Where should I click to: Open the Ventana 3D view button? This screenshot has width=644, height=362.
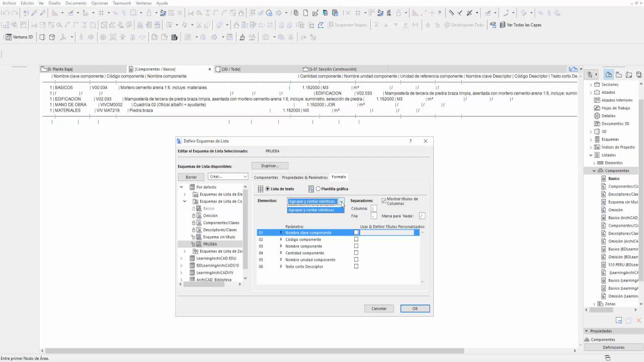20,37
